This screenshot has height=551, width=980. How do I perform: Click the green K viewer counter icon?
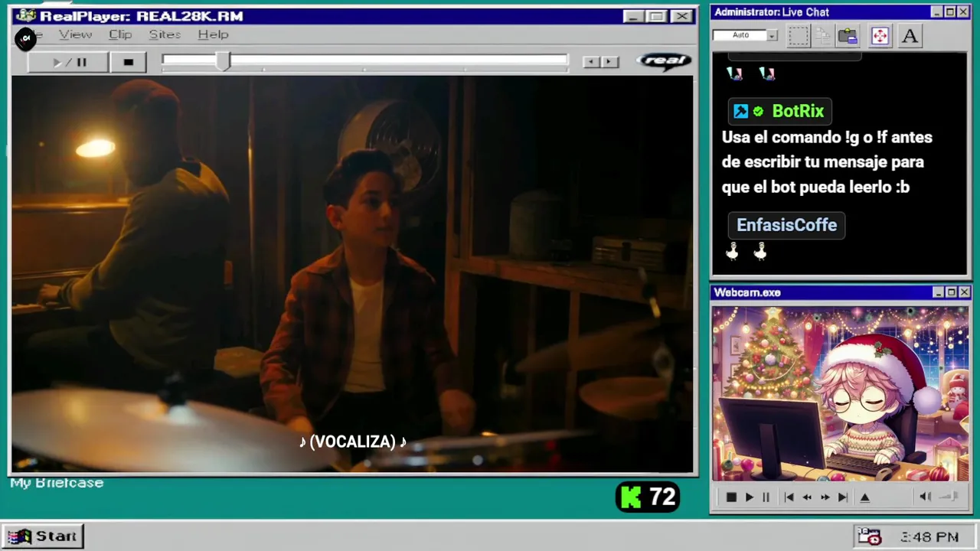click(x=631, y=497)
